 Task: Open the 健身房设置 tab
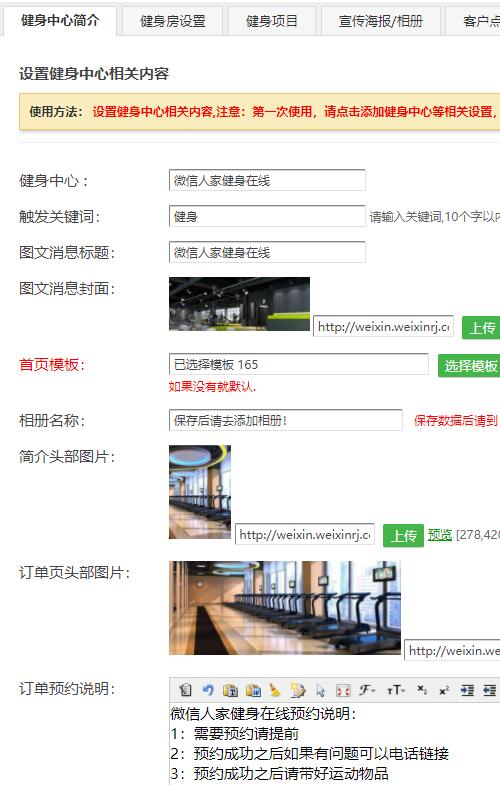tap(173, 21)
